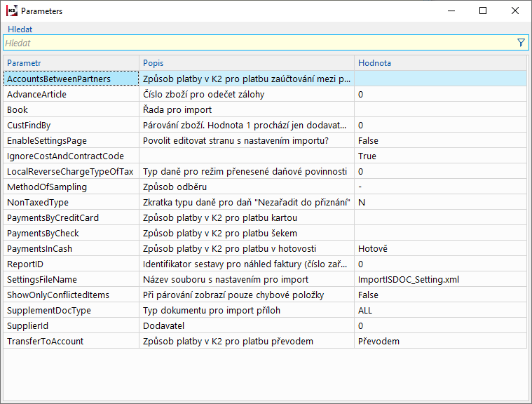Maximize the Parameters window

tap(483, 11)
